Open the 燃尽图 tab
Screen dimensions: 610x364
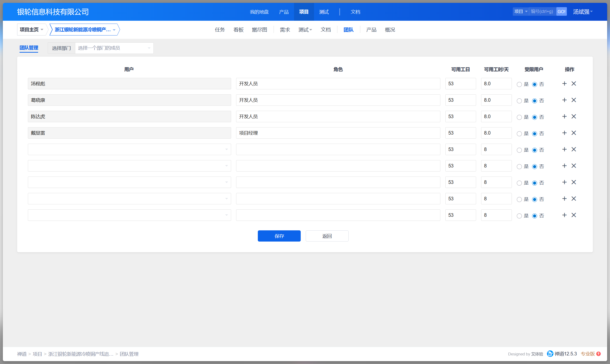point(259,30)
